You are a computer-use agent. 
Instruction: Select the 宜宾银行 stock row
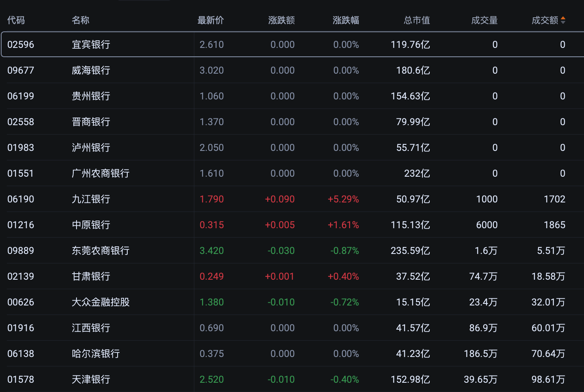coord(91,45)
